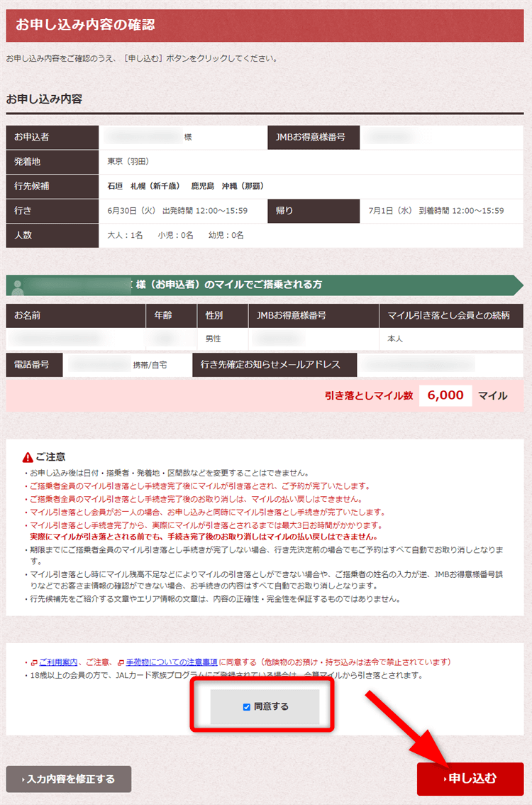Viewport: 532px width, 805px height.
Task: Click the red warning triangle icon by ご注意
Action: coord(28,457)
